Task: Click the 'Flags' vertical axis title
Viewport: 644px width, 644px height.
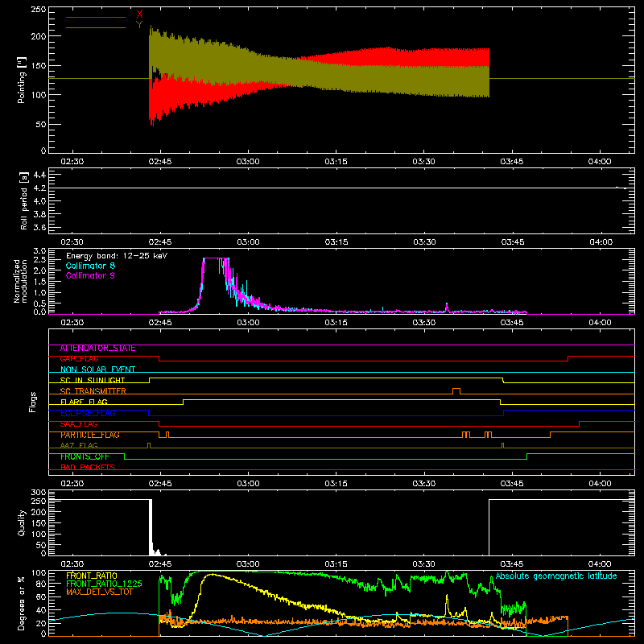Action: [32, 402]
